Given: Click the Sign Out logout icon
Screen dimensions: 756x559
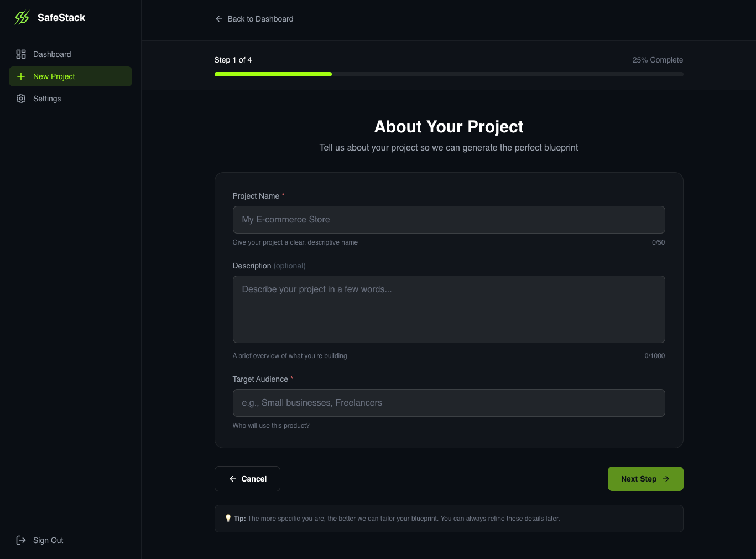Looking at the screenshot, I should 21,540.
